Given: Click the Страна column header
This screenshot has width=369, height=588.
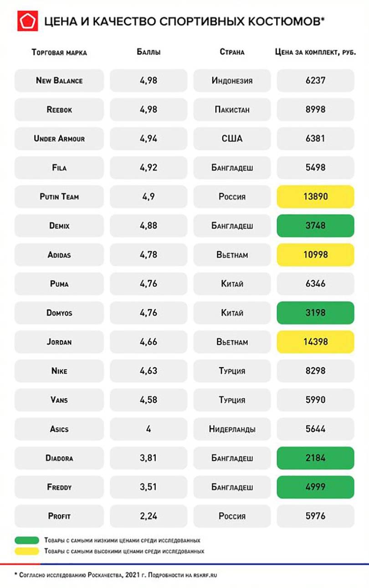Looking at the screenshot, I should point(232,52).
